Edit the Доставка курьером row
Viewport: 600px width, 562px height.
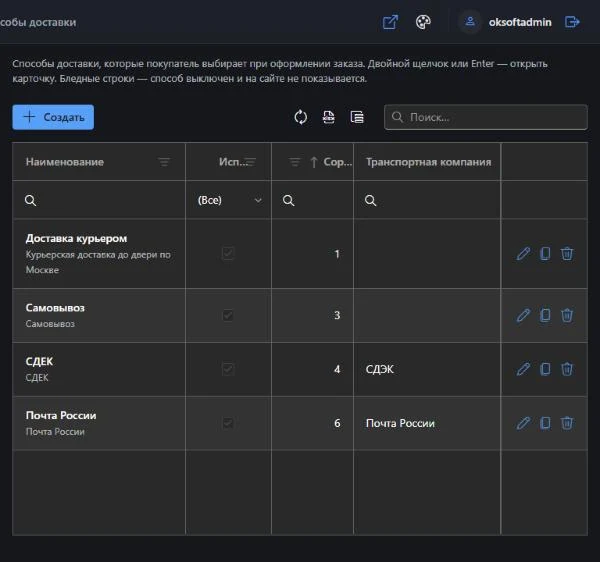pyautogui.click(x=523, y=254)
